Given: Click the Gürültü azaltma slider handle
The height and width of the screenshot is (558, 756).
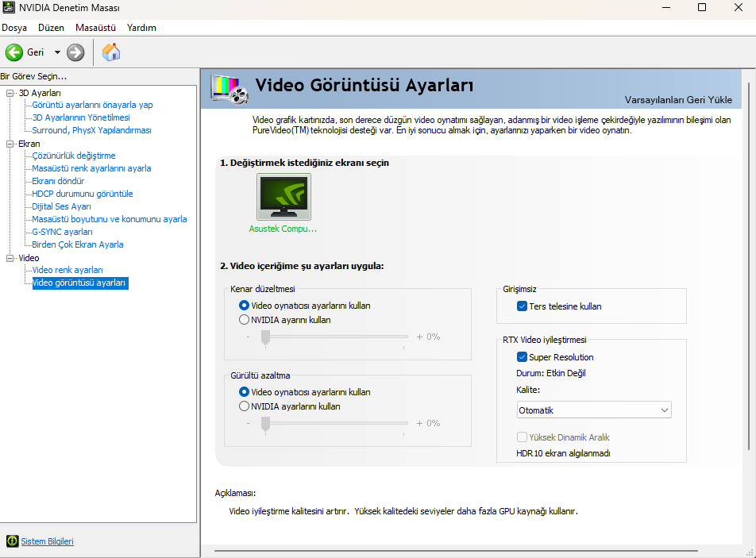Looking at the screenshot, I should (265, 425).
